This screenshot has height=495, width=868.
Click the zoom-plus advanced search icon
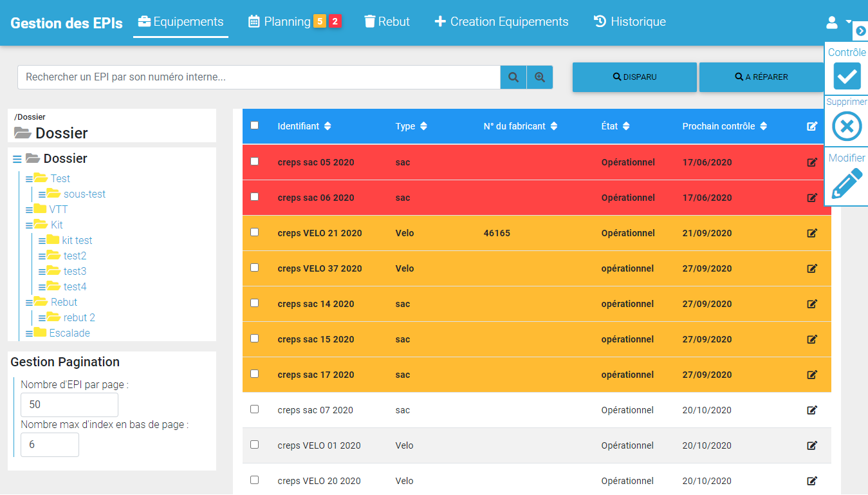pyautogui.click(x=540, y=77)
